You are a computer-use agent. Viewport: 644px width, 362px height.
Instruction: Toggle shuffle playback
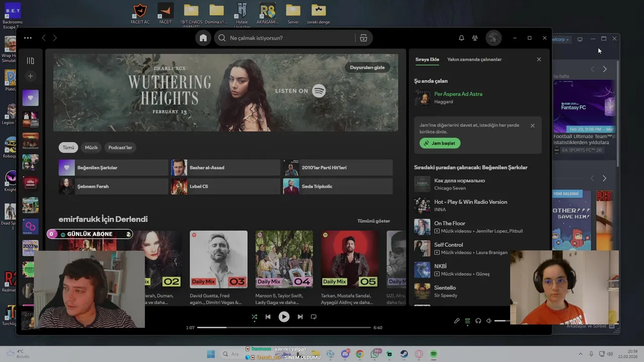pyautogui.click(x=254, y=317)
